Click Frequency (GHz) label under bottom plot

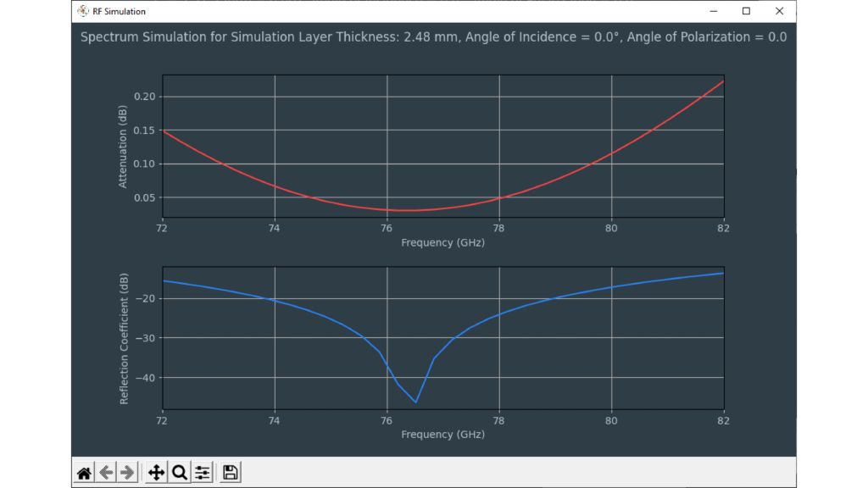(x=442, y=435)
